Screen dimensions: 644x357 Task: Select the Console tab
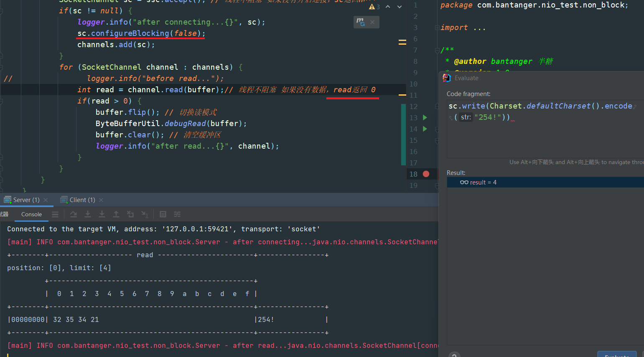coord(31,214)
